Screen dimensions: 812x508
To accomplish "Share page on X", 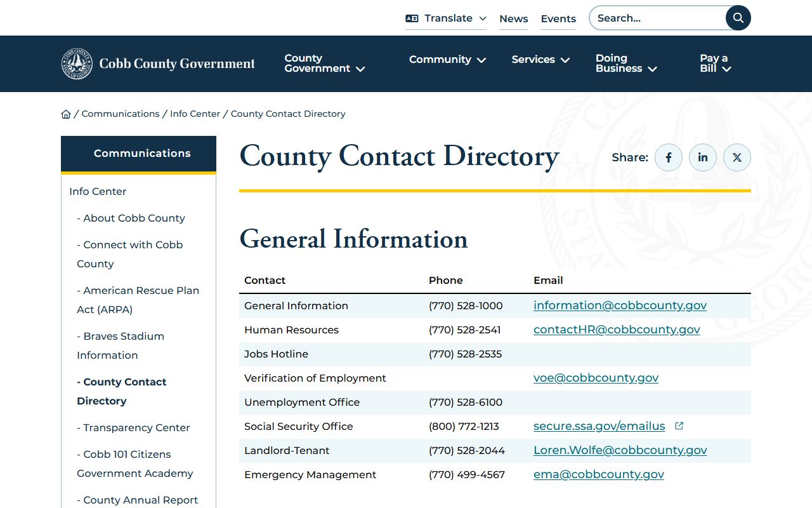I will [737, 157].
